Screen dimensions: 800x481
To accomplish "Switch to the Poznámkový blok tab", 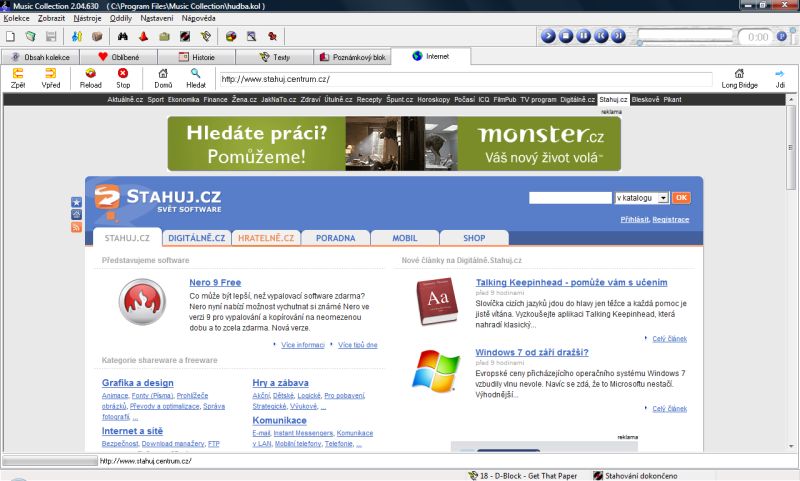I will [353, 57].
